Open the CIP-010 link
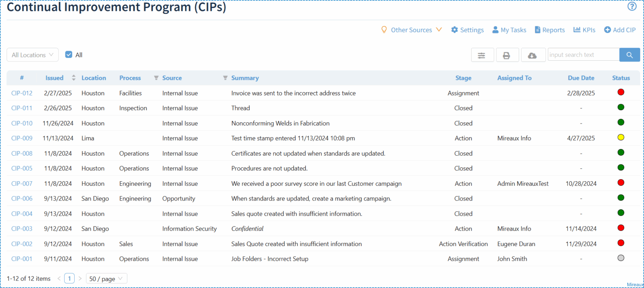The width and height of the screenshot is (644, 288). [22, 123]
